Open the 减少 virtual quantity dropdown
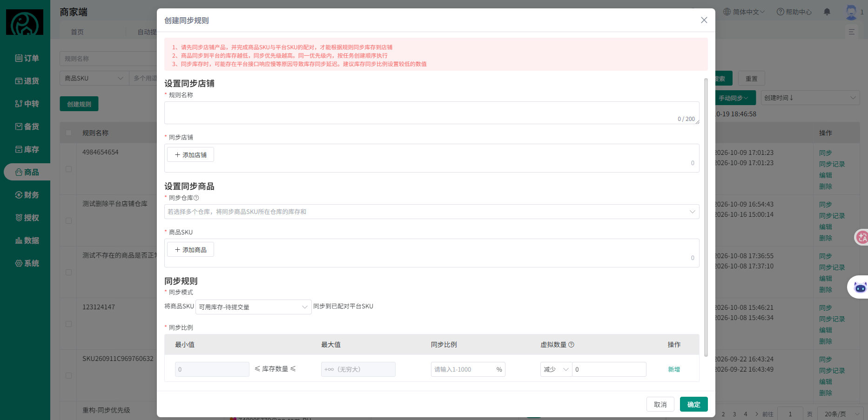This screenshot has height=420, width=868. pyautogui.click(x=556, y=369)
